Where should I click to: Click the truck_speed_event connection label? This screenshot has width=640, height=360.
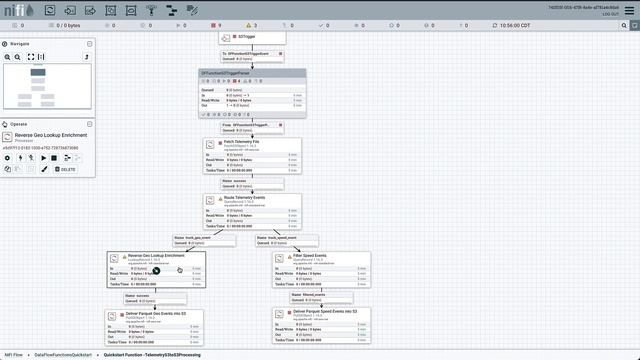[287, 240]
